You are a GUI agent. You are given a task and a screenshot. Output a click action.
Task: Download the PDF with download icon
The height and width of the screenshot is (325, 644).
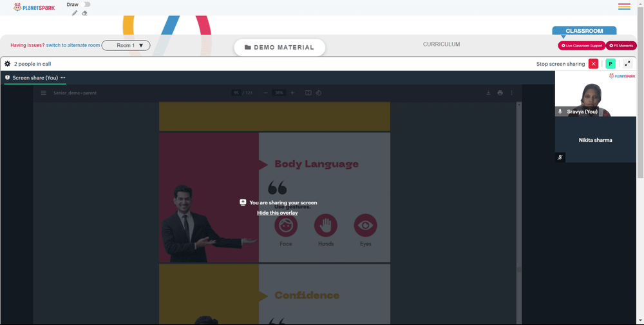tap(488, 93)
